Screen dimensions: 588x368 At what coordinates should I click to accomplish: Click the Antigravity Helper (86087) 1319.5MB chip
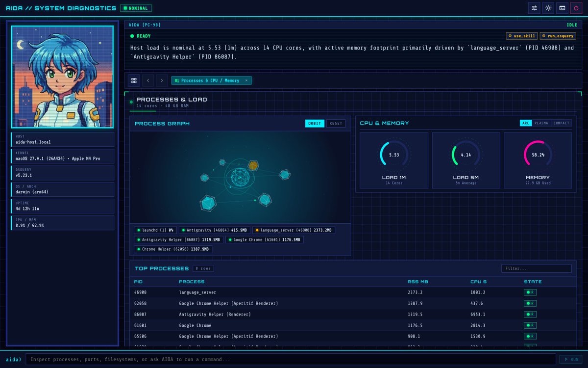click(x=179, y=239)
